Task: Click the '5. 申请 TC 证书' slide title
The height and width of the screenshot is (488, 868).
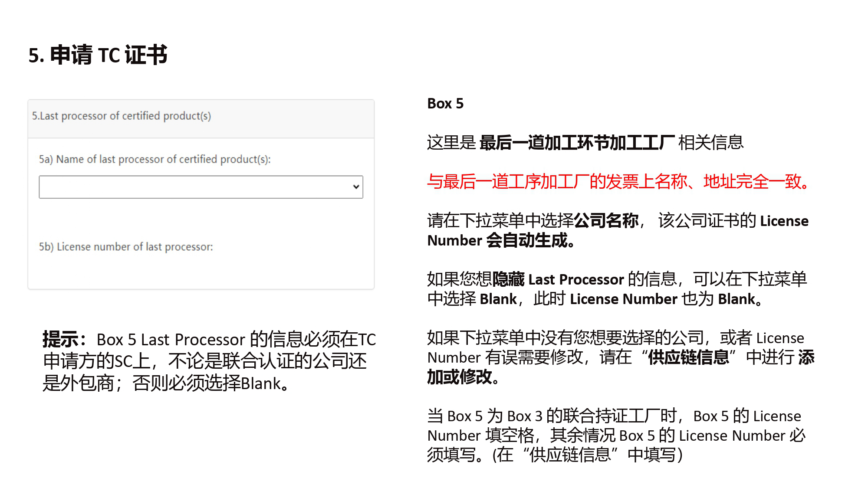Action: (x=98, y=55)
